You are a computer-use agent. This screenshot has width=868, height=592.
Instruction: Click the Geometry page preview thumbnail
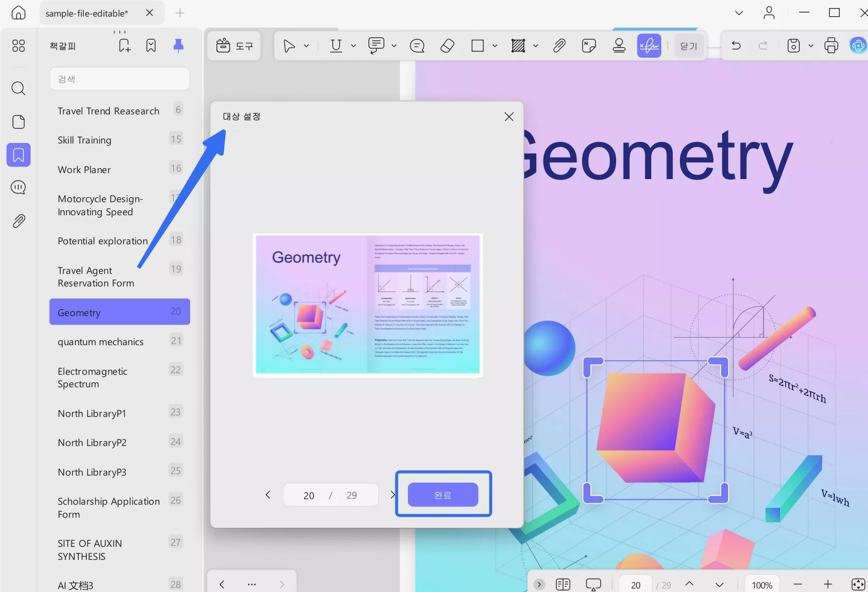click(x=368, y=305)
